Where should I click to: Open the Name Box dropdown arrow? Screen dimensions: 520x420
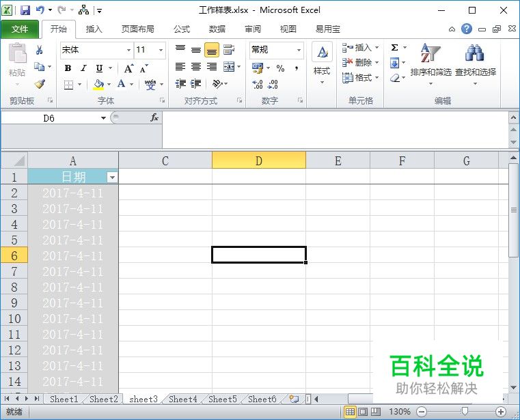click(x=103, y=118)
